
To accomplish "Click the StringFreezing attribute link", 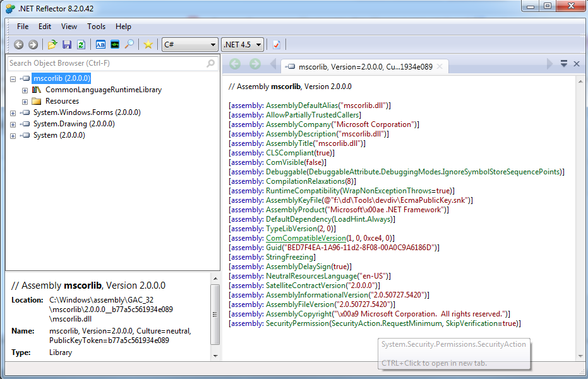I will click(x=289, y=257).
